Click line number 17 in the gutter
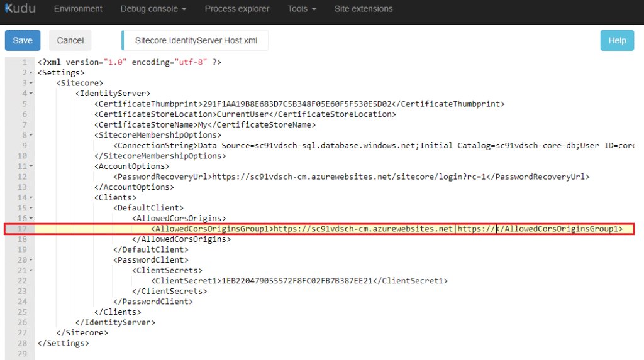This screenshot has width=644, height=360. coord(22,229)
